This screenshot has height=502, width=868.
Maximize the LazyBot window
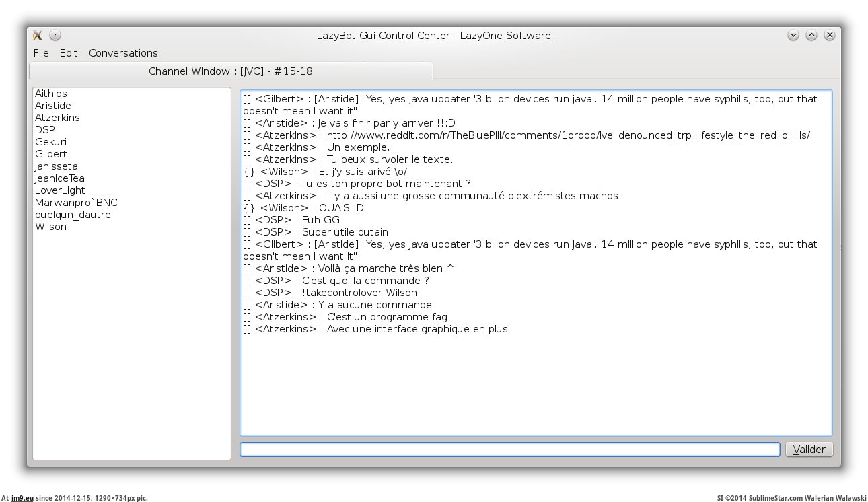click(811, 35)
